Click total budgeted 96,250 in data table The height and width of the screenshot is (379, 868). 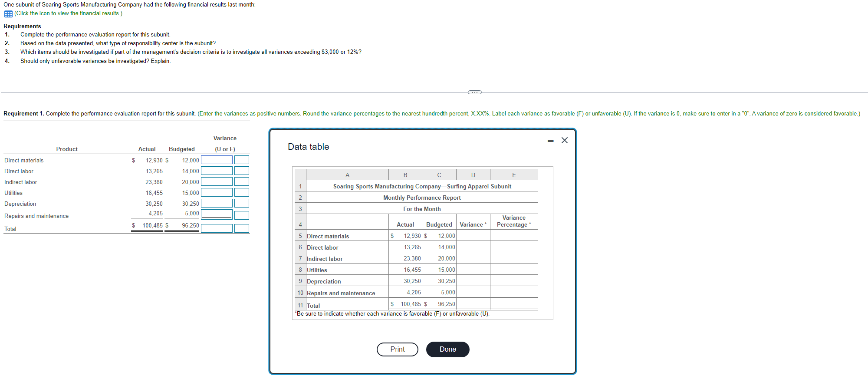(x=447, y=304)
